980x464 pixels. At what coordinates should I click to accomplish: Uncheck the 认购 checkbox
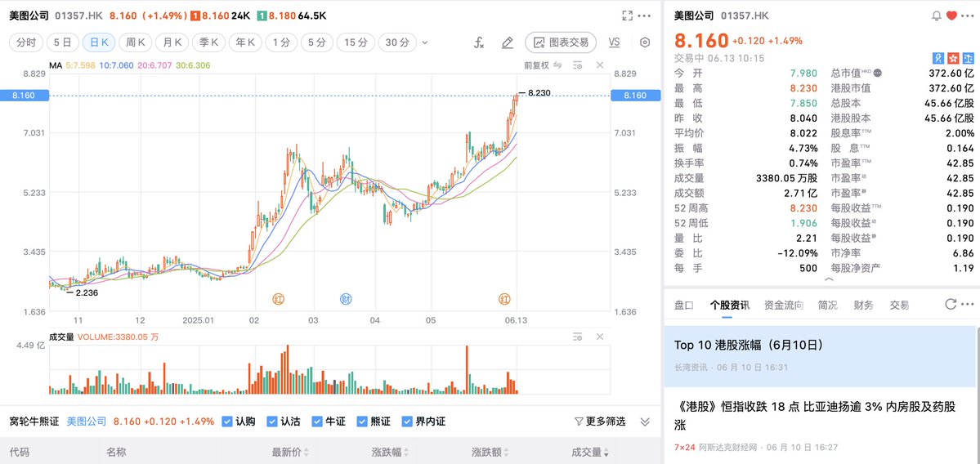[227, 422]
